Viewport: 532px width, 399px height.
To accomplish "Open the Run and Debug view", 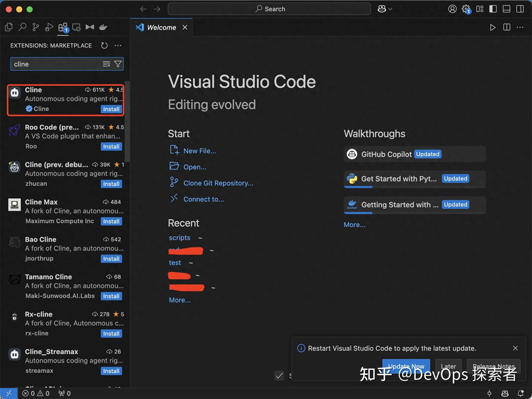I will [x=49, y=27].
